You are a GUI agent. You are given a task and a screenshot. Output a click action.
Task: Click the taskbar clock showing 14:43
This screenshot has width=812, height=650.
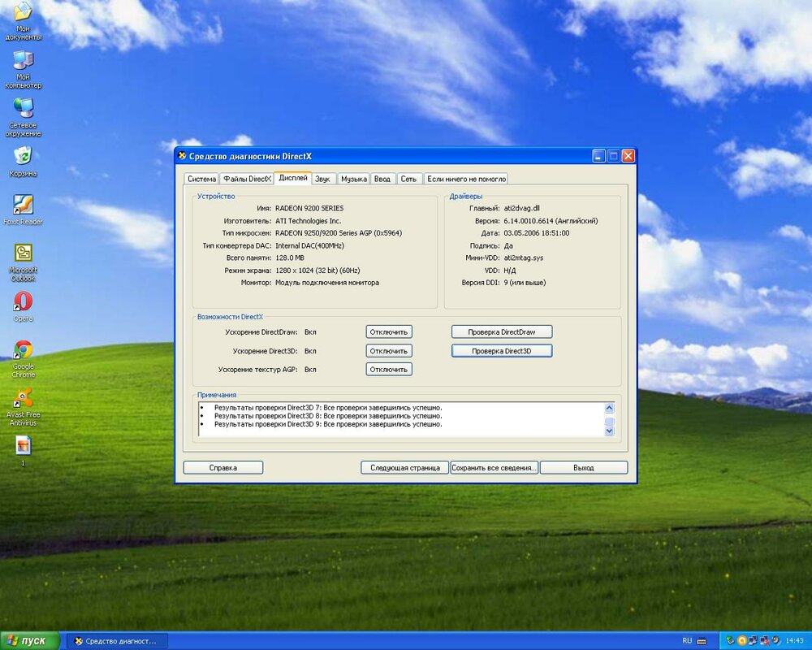795,641
